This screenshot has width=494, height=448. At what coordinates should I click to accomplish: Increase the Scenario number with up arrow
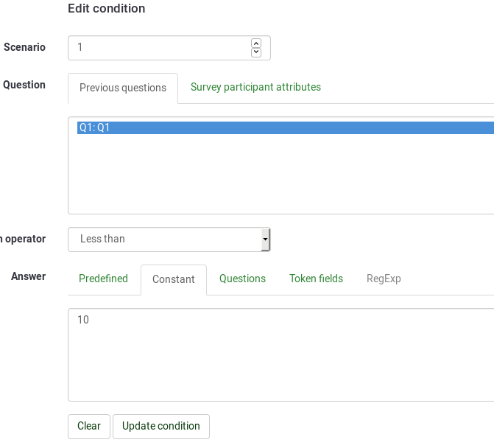(x=256, y=43)
